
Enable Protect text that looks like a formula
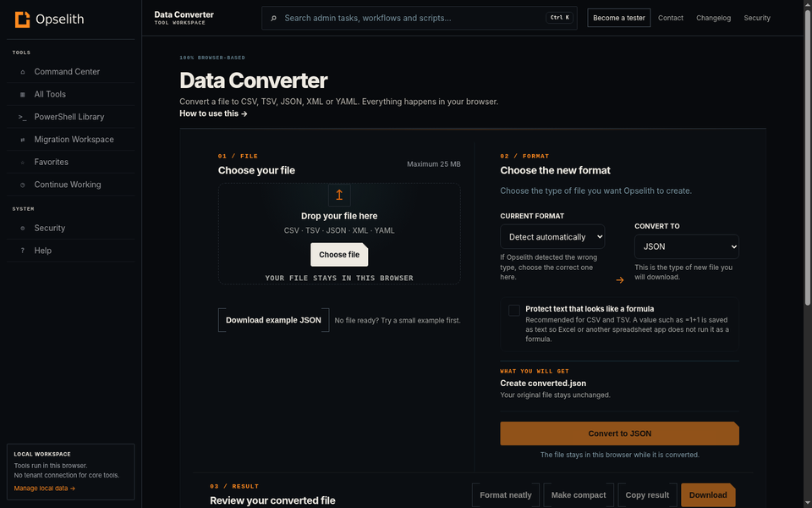click(513, 311)
